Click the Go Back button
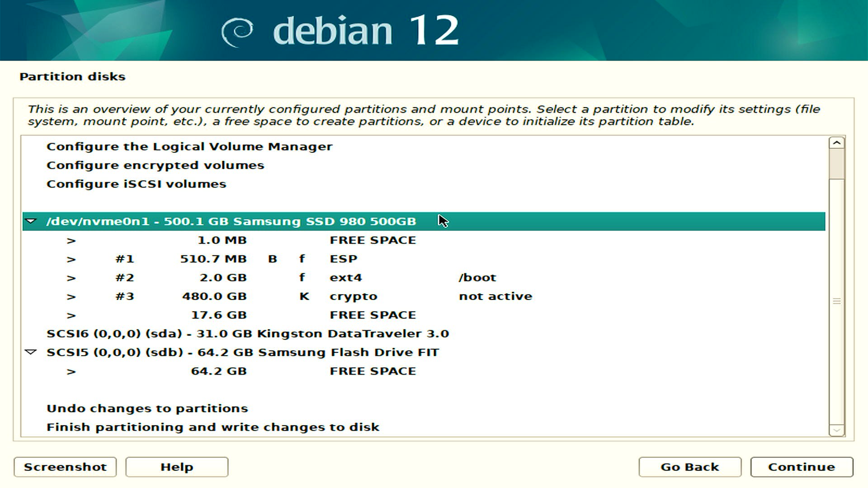 [x=690, y=467]
